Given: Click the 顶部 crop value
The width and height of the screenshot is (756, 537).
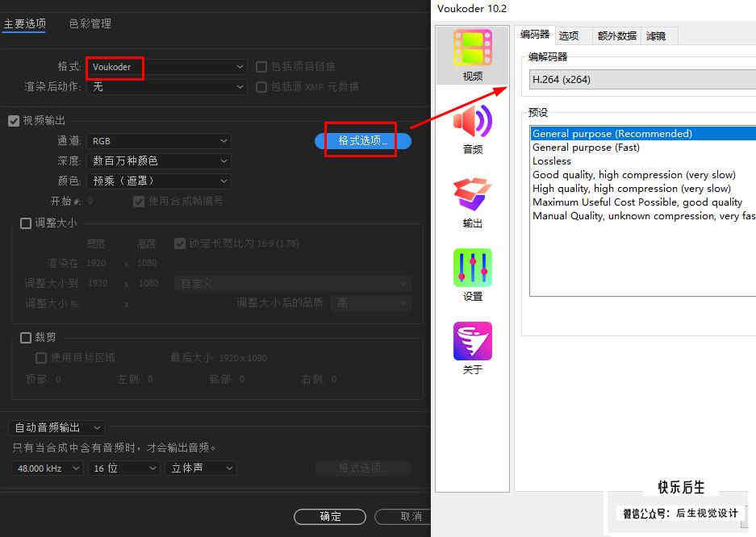Looking at the screenshot, I should click(x=58, y=379).
